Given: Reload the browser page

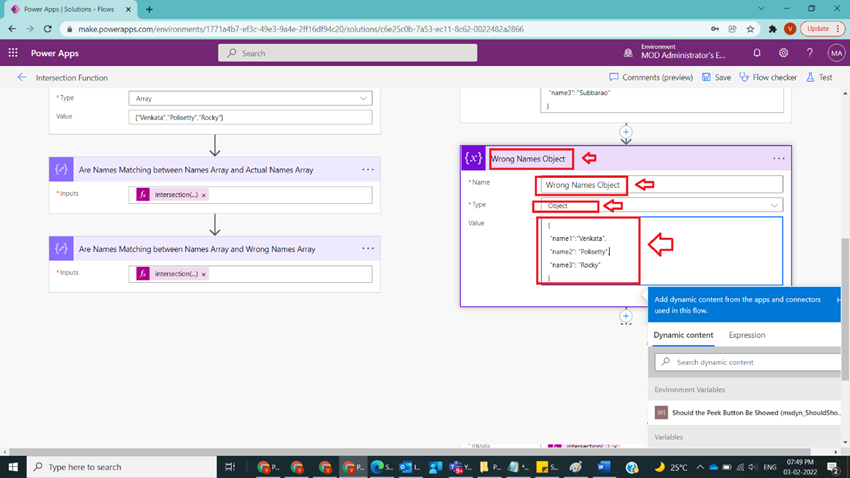Looking at the screenshot, I should pos(48,29).
